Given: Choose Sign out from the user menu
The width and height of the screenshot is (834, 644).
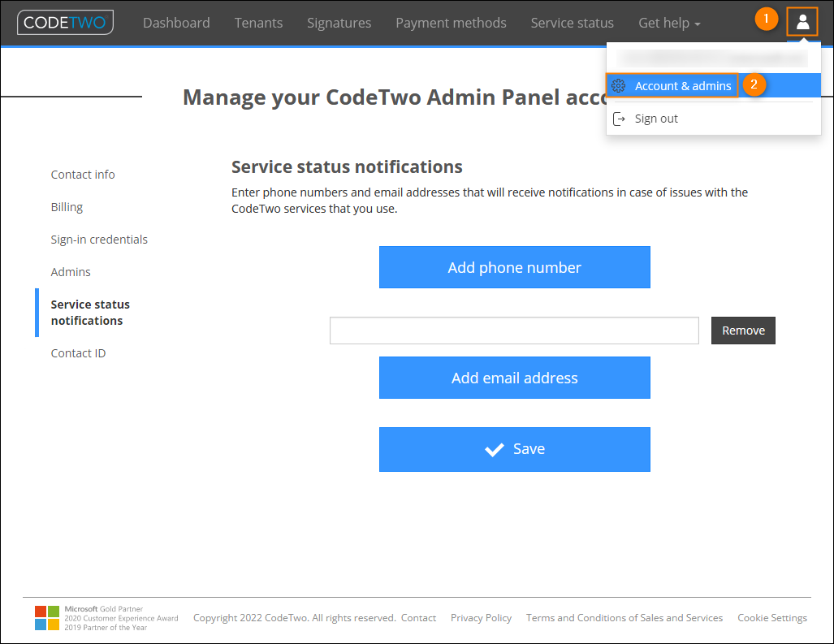Looking at the screenshot, I should click(656, 119).
